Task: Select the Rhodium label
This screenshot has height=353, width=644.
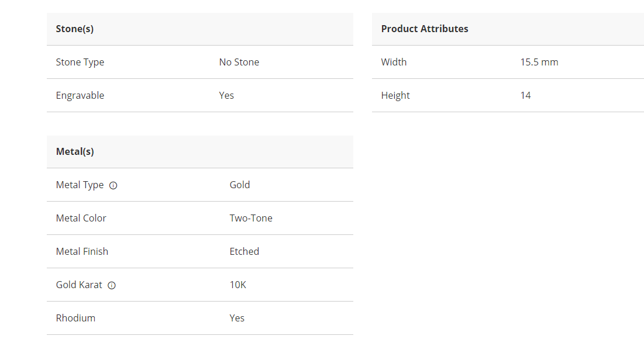Action: pyautogui.click(x=75, y=318)
